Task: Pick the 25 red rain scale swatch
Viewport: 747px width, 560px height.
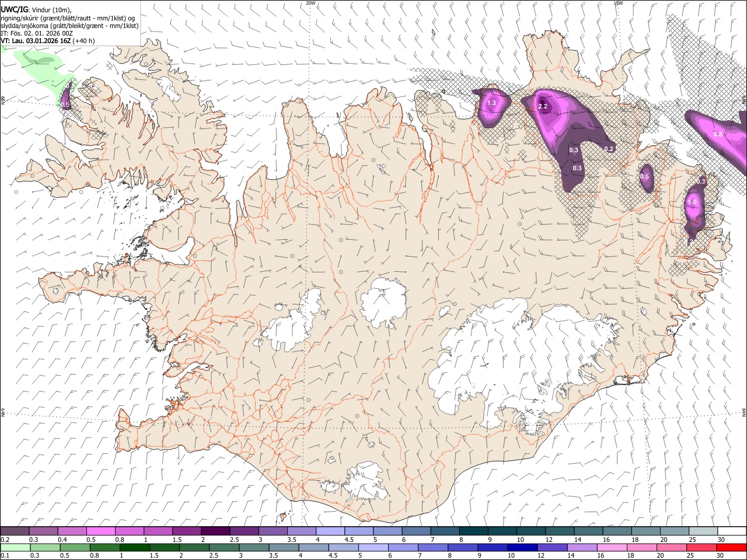Action: (701, 547)
